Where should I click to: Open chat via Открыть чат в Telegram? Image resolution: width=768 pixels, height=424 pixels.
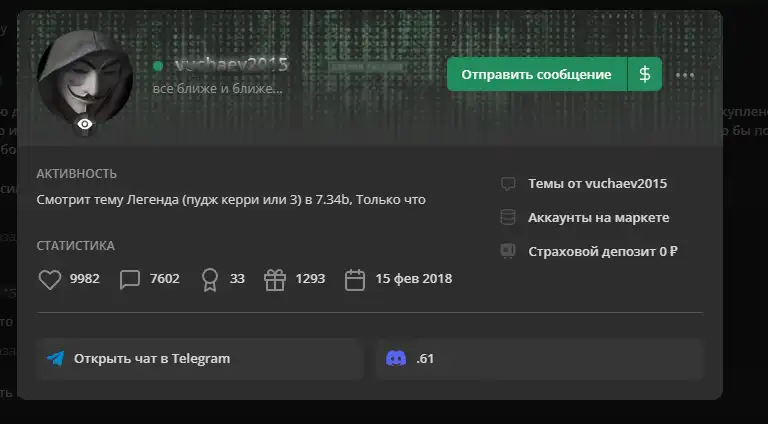click(x=200, y=359)
